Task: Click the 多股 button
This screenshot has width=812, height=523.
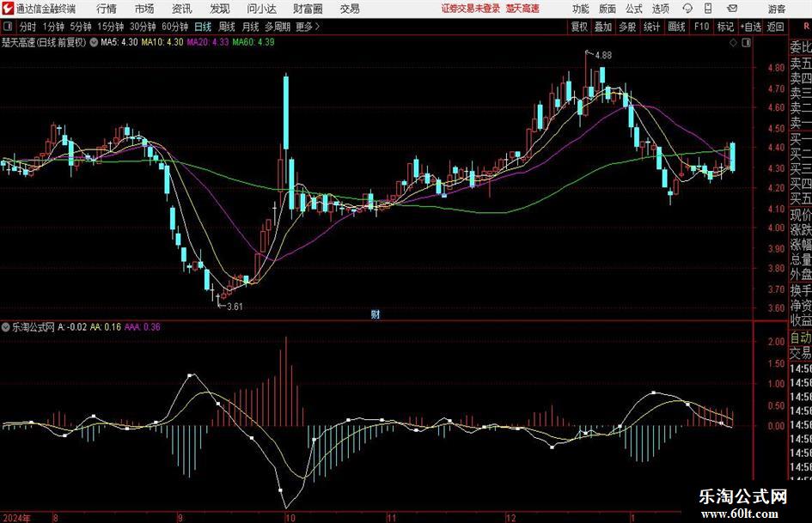Action: click(627, 27)
